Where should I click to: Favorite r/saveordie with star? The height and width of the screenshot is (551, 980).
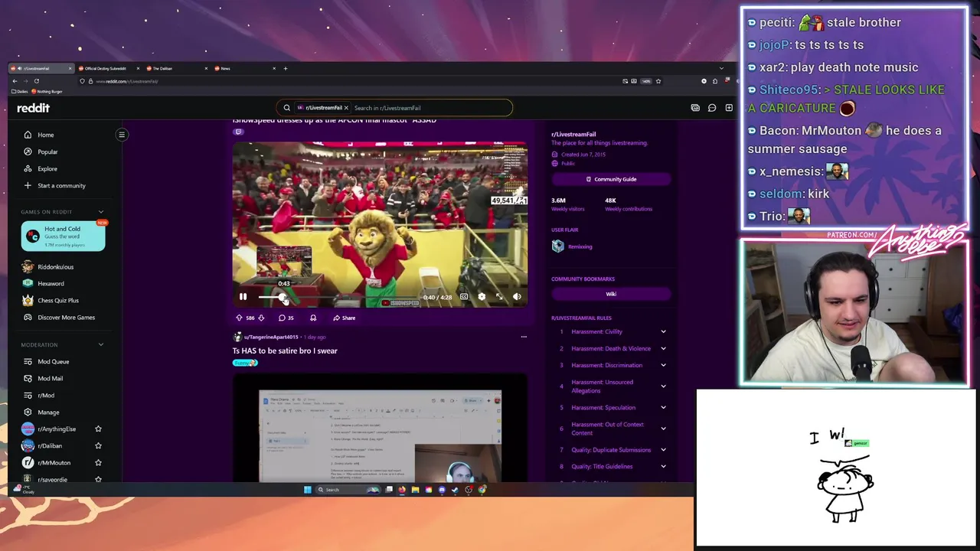click(98, 480)
